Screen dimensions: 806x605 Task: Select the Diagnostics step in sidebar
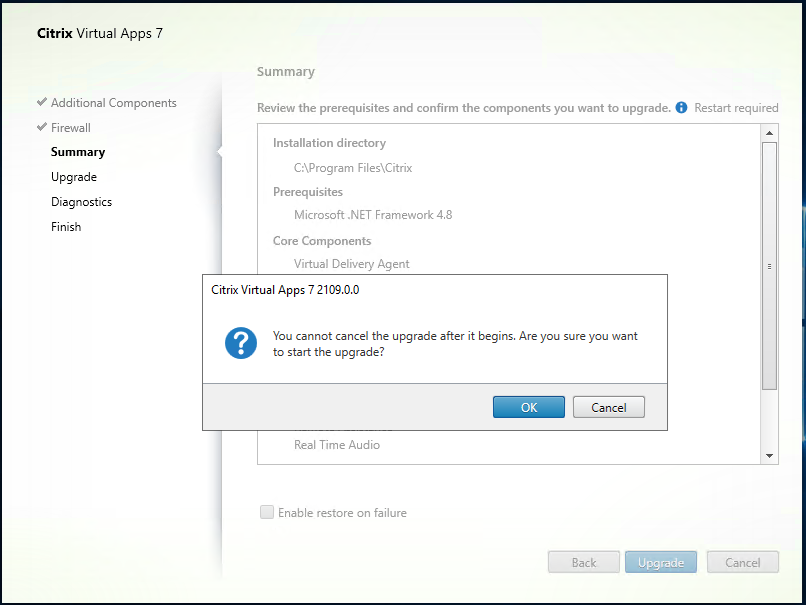[81, 201]
